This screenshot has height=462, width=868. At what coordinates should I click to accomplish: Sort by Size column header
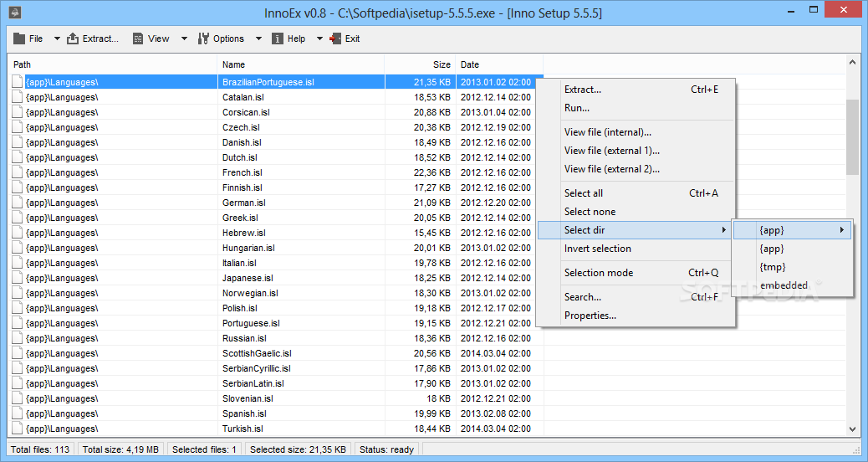420,64
